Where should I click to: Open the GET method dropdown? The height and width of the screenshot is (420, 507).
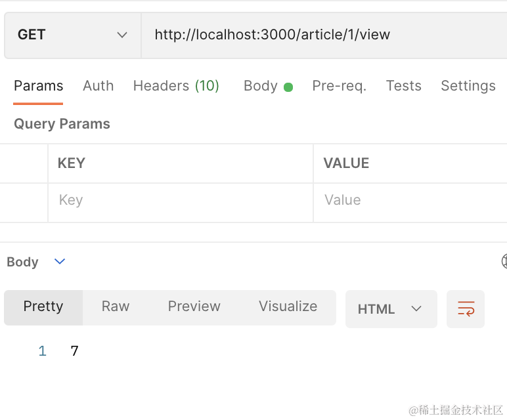pyautogui.click(x=72, y=35)
